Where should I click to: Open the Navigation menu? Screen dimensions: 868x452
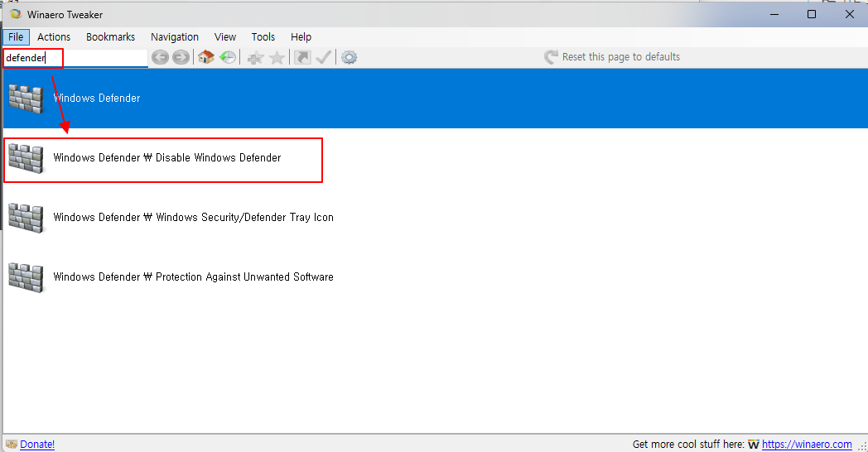coord(175,37)
